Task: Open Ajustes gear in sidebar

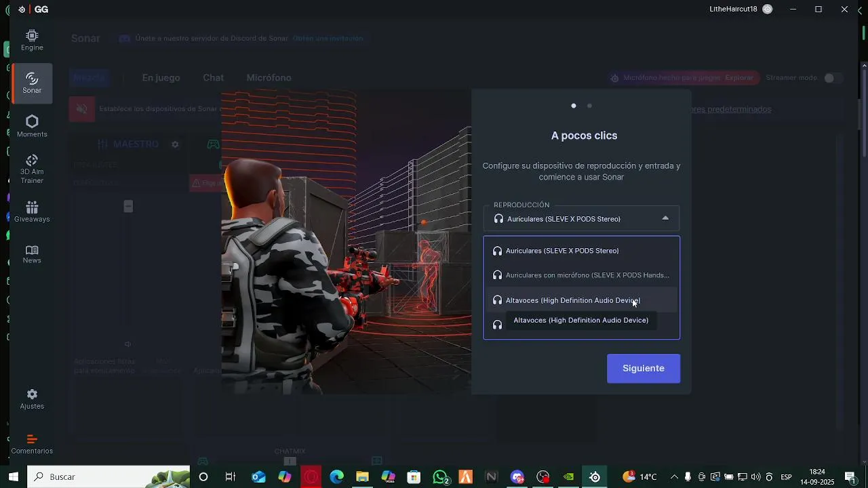Action: coord(32,399)
